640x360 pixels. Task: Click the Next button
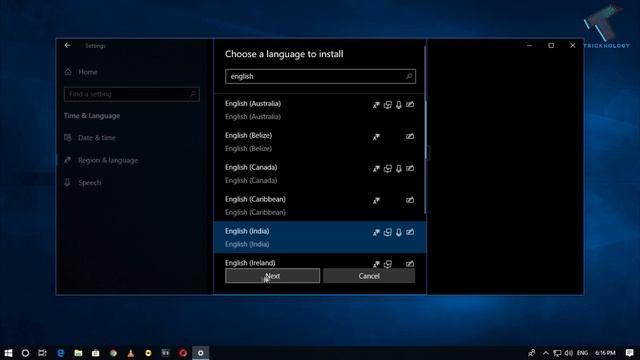(x=272, y=276)
